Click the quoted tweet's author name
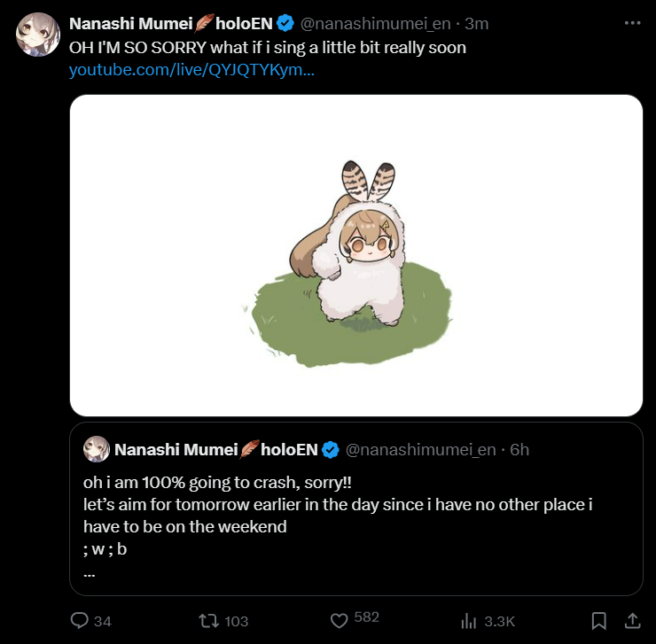 coord(215,450)
